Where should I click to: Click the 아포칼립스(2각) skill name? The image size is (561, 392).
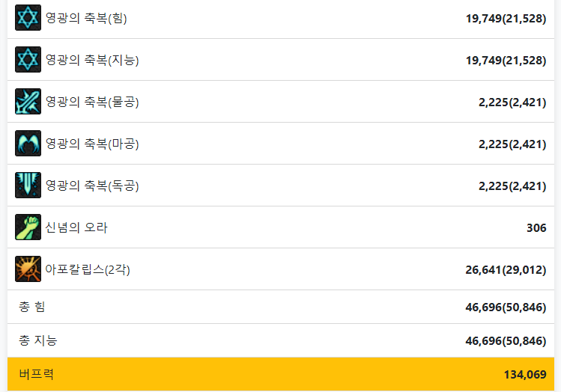pyautogui.click(x=88, y=269)
